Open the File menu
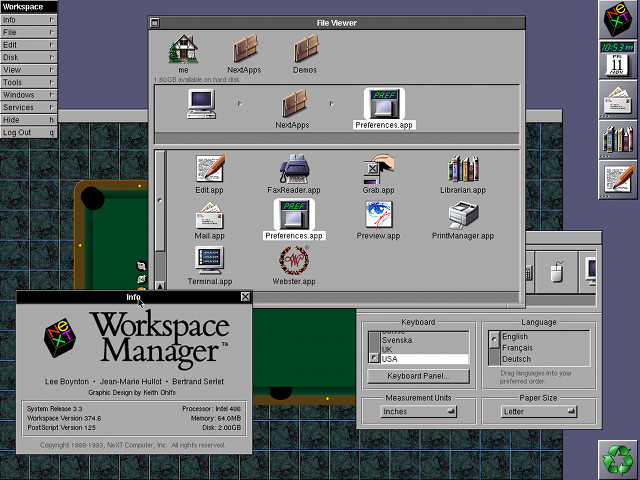Image resolution: width=640 pixels, height=480 pixels. coord(29,32)
